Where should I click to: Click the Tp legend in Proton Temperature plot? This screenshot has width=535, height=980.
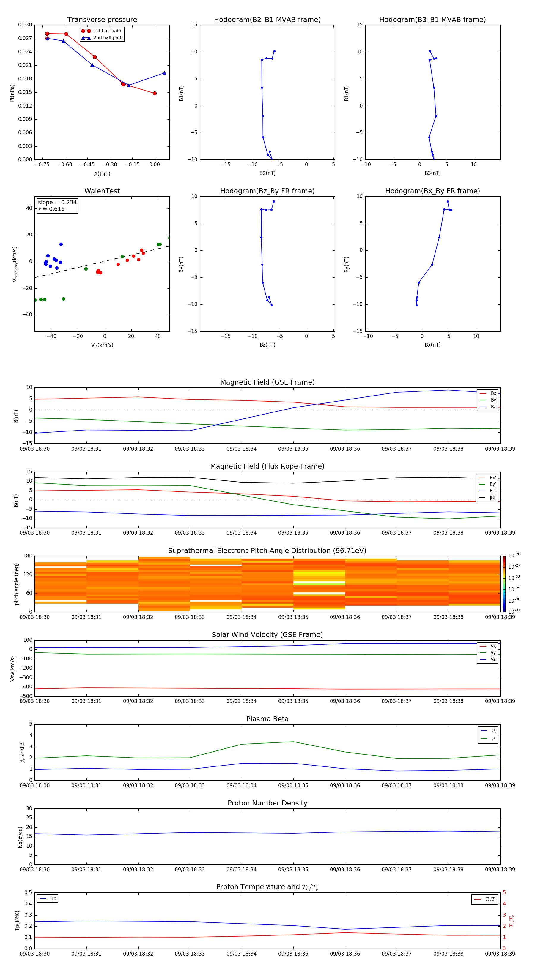[48, 899]
